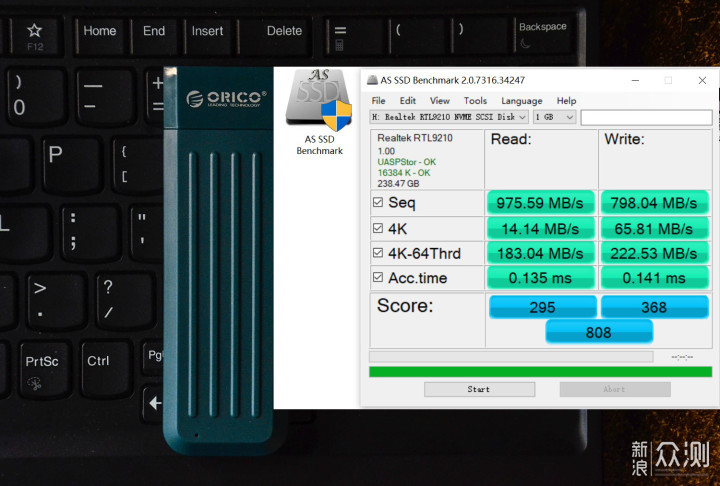Viewport: 720px width, 486px height.
Task: Click the empty grey progress bar
Action: click(x=511, y=357)
